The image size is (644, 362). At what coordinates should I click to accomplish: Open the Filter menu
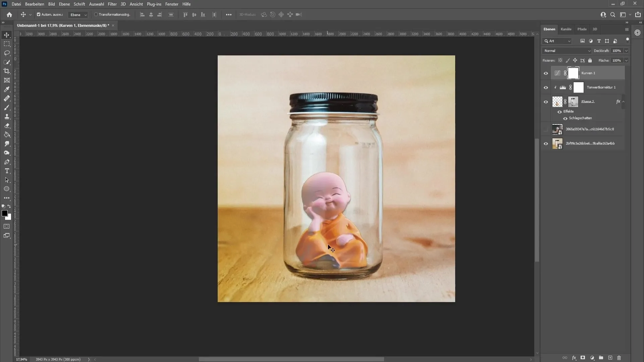coord(112,4)
